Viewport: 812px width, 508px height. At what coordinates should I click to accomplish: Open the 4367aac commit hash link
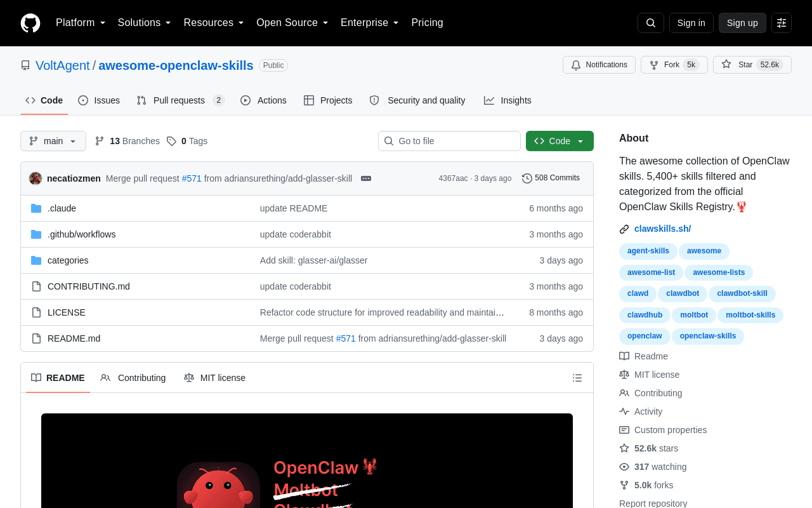(453, 178)
